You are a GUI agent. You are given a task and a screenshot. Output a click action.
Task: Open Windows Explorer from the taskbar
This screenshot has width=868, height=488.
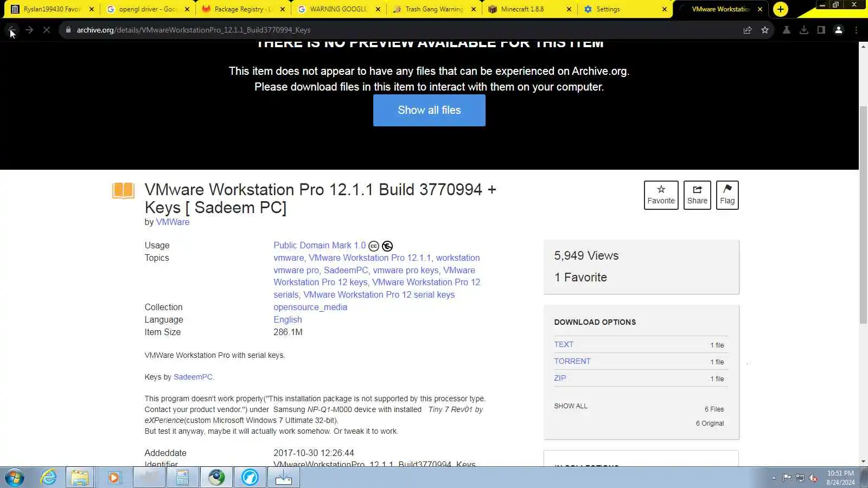(80, 478)
